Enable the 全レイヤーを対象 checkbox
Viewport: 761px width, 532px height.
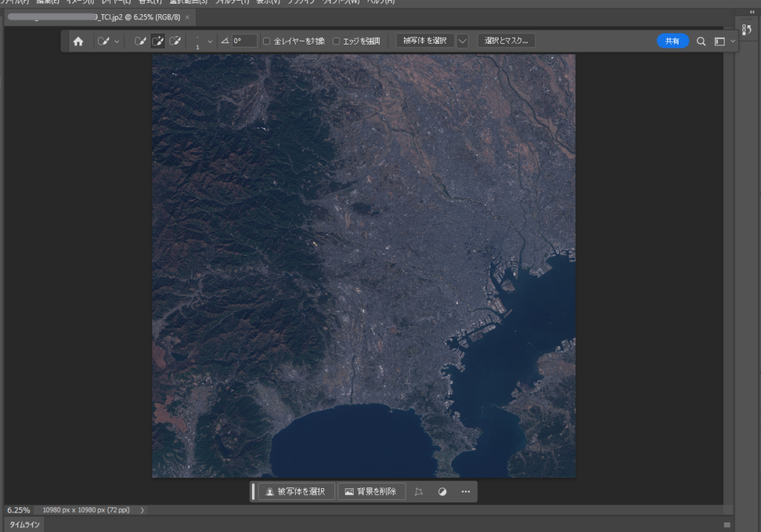(267, 42)
